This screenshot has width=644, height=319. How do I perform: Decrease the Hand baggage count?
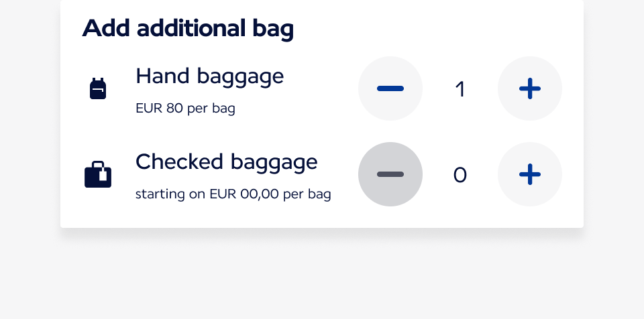pos(390,88)
